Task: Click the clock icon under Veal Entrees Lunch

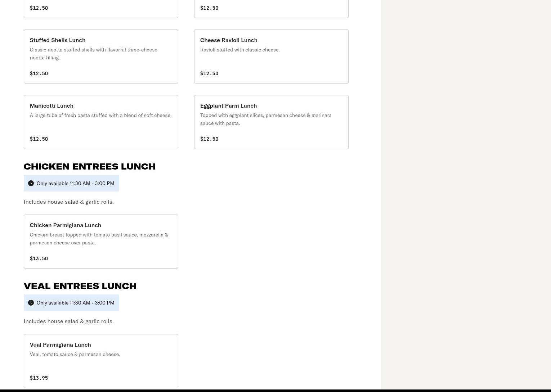Action: (31, 303)
